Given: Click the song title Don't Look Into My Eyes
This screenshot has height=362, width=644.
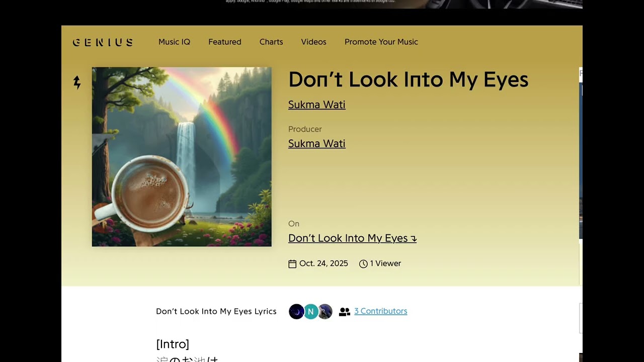Looking at the screenshot, I should tap(408, 79).
